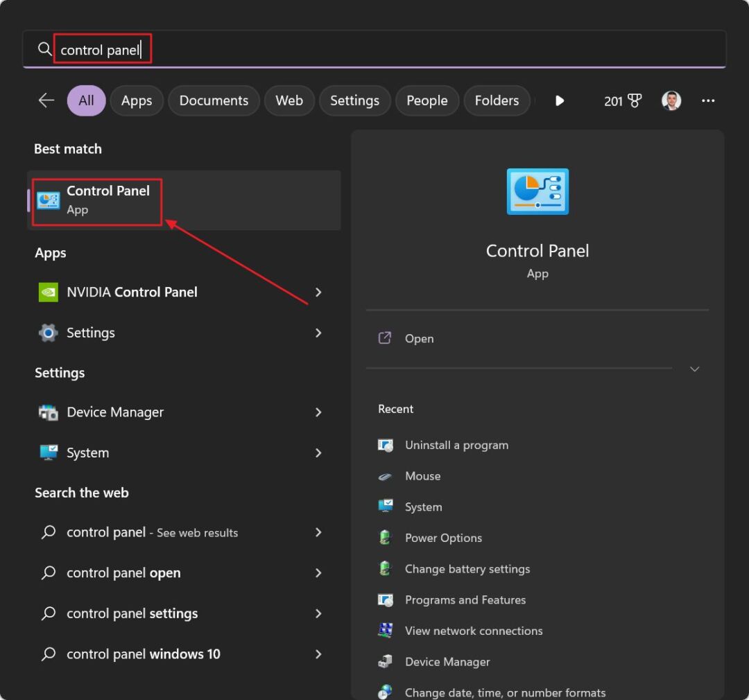Image resolution: width=749 pixels, height=700 pixels.
Task: Expand 'control panel open' chevron
Action: pyautogui.click(x=318, y=573)
